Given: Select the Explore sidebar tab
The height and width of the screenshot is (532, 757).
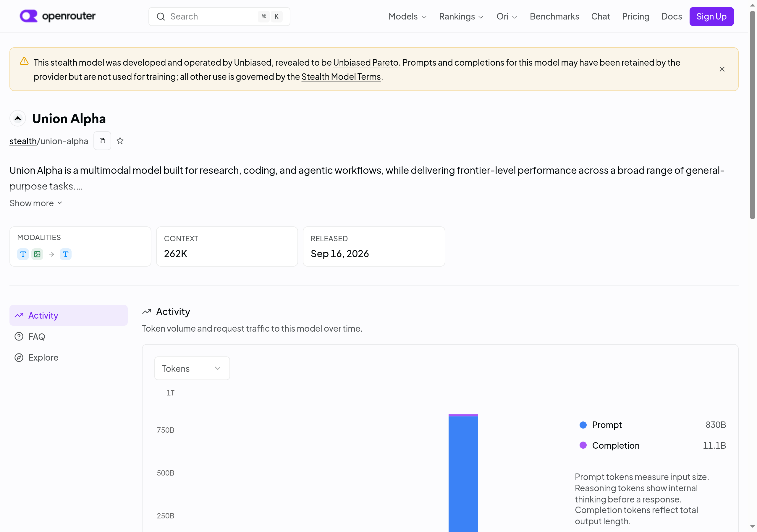Looking at the screenshot, I should pyautogui.click(x=69, y=358).
